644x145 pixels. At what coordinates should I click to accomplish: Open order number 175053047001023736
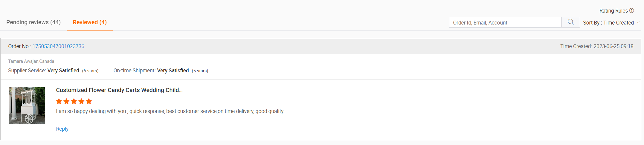tap(58, 46)
